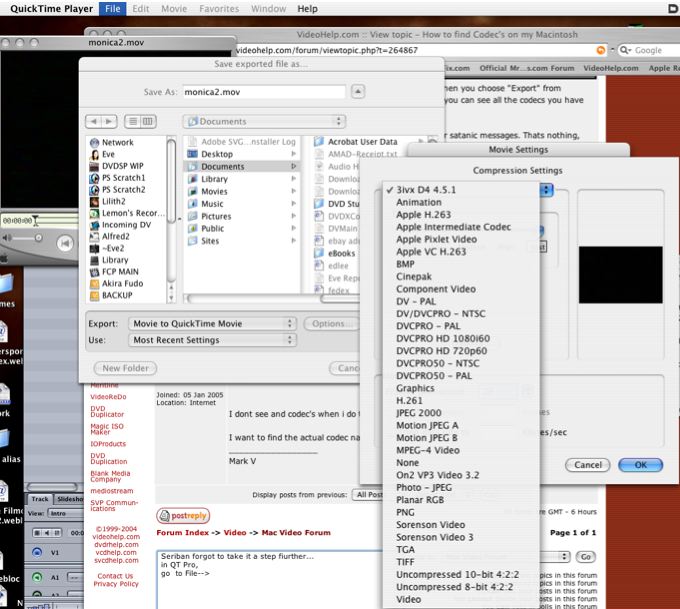Expand the Desktop folder arrow
The image size is (680, 609).
(293, 154)
